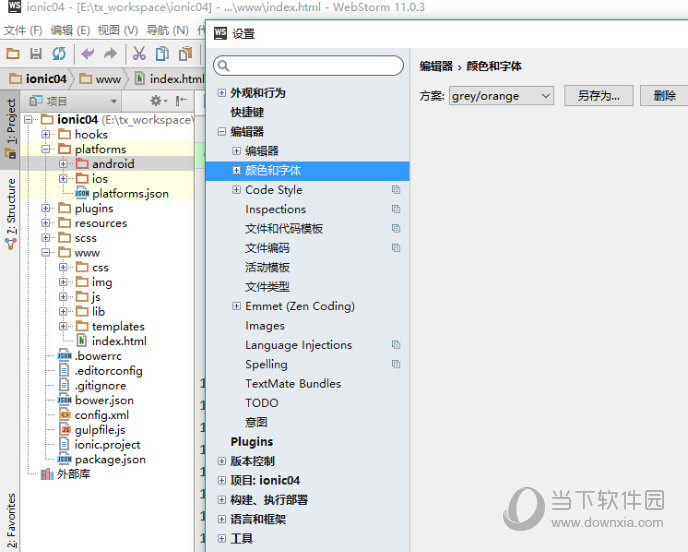Collapse the www folder
This screenshot has height=552, width=688.
46,252
